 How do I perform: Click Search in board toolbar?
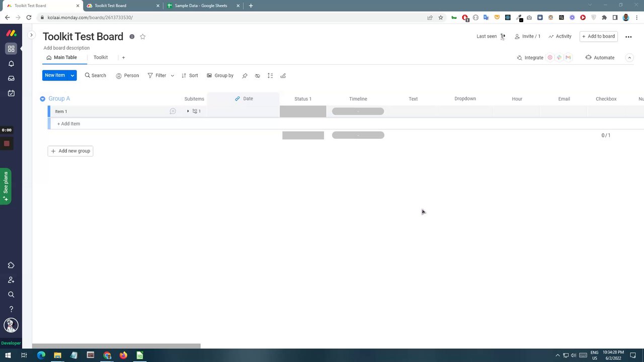[96, 75]
